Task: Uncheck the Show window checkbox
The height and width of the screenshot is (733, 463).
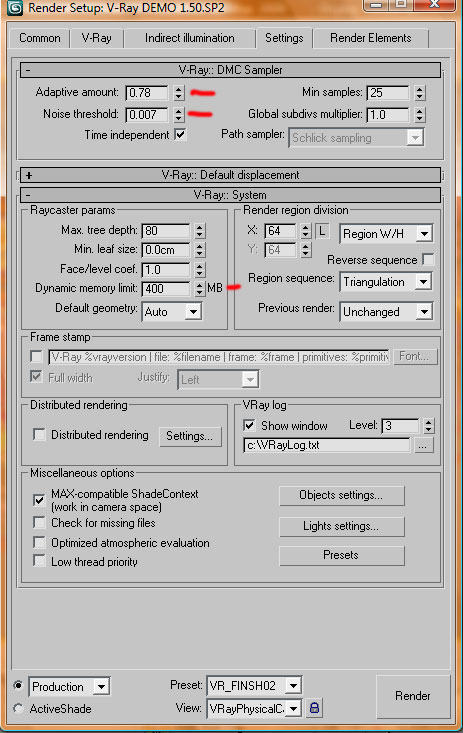Action: tap(249, 425)
